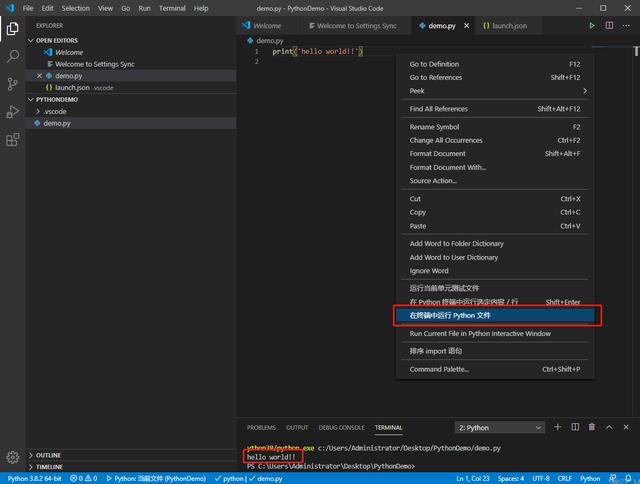Image resolution: width=640 pixels, height=484 pixels.
Task: Choose Run Current File in Python Interactive Window
Action: [495, 334]
